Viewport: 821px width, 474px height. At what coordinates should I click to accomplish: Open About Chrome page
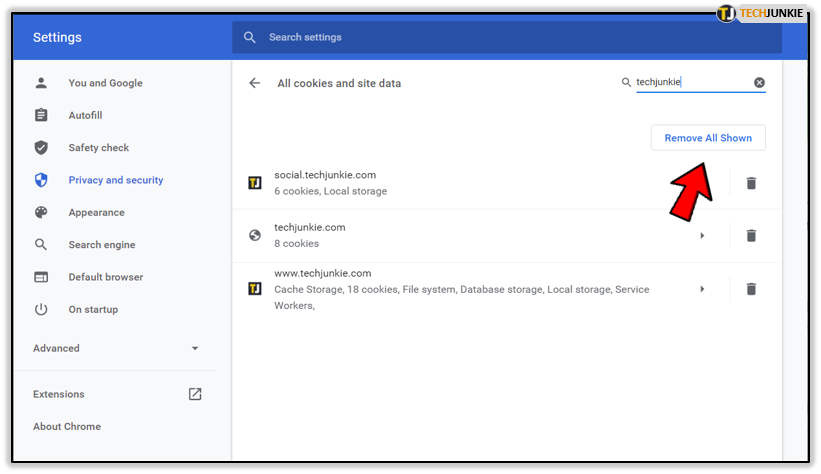click(x=67, y=426)
